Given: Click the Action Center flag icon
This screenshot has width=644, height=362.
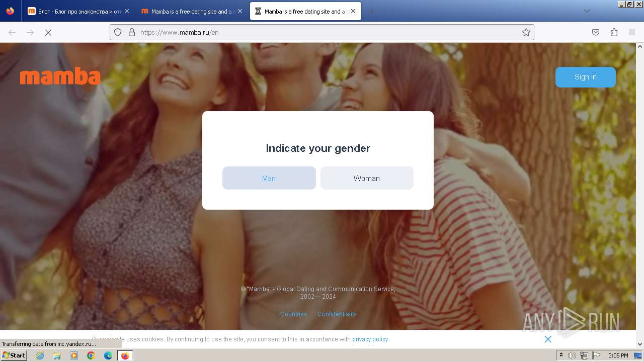Looking at the screenshot, I should tap(596, 355).
